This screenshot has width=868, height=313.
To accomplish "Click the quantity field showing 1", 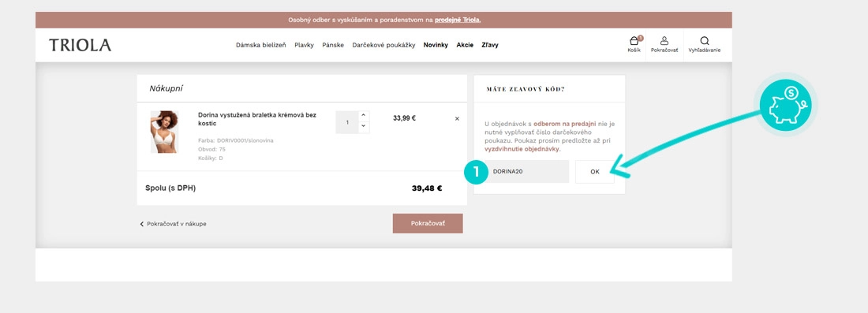I will 347,122.
